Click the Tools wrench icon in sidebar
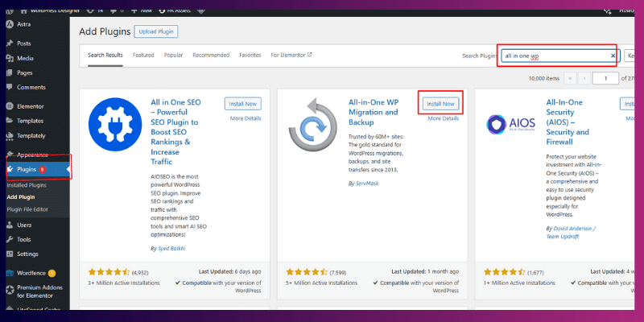This screenshot has height=322, width=644. 10,239
